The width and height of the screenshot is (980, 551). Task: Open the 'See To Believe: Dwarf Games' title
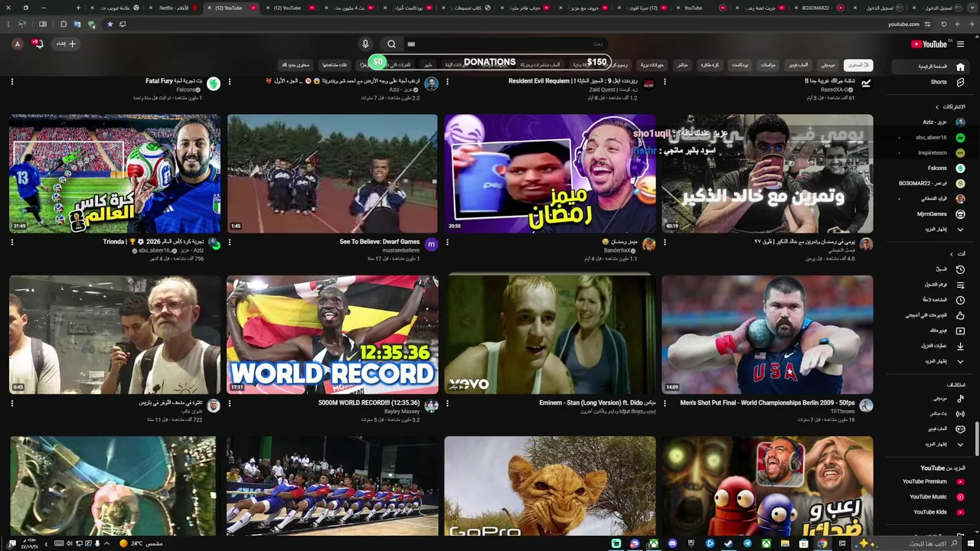point(379,242)
